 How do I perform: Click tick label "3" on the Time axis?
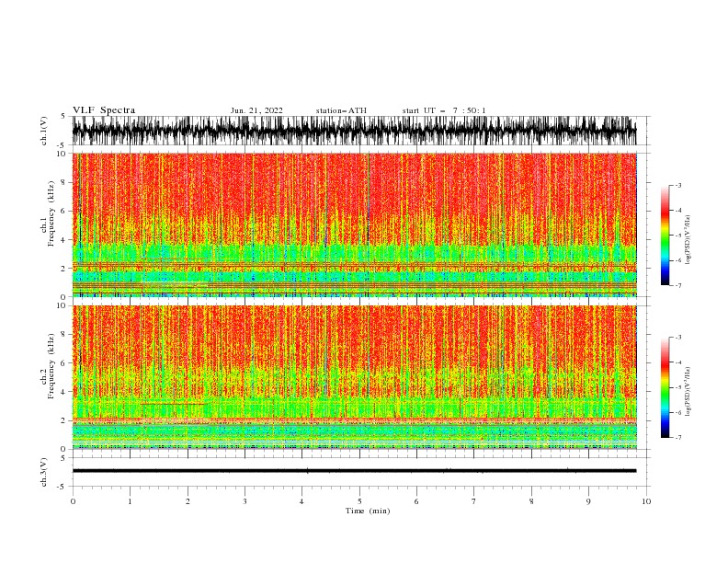pyautogui.click(x=245, y=501)
